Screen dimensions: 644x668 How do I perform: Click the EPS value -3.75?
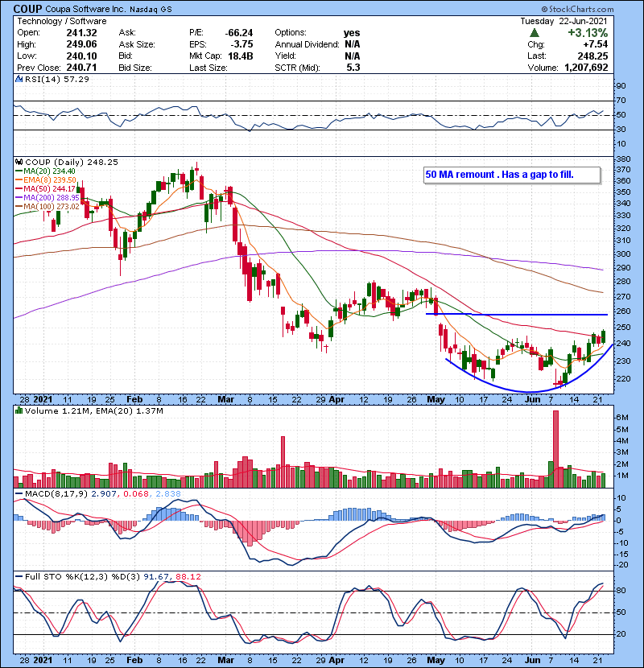click(x=242, y=44)
